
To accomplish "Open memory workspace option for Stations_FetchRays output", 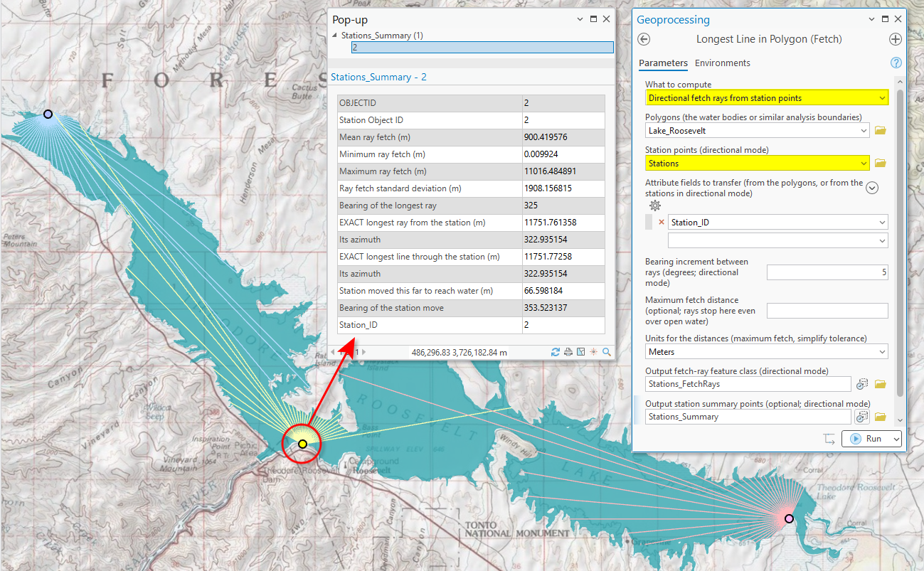I will click(x=862, y=384).
